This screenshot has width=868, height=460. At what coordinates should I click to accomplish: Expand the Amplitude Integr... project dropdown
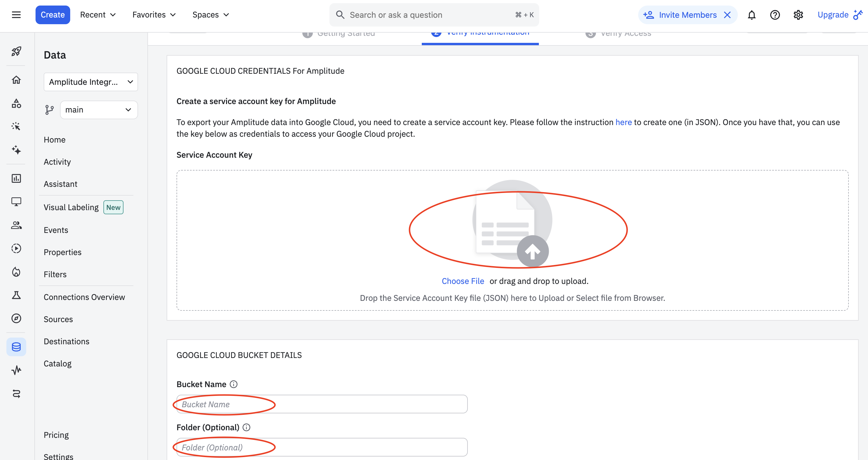[91, 82]
